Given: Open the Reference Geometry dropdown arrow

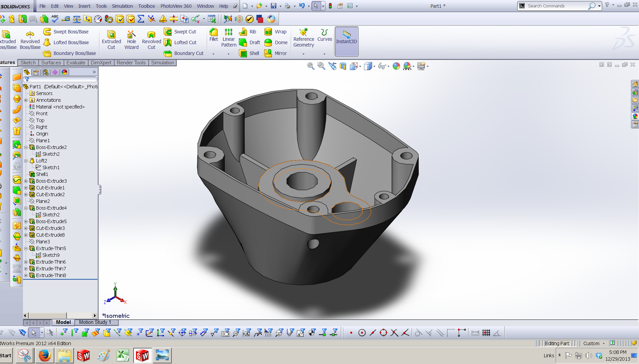Looking at the screenshot, I should click(303, 54).
